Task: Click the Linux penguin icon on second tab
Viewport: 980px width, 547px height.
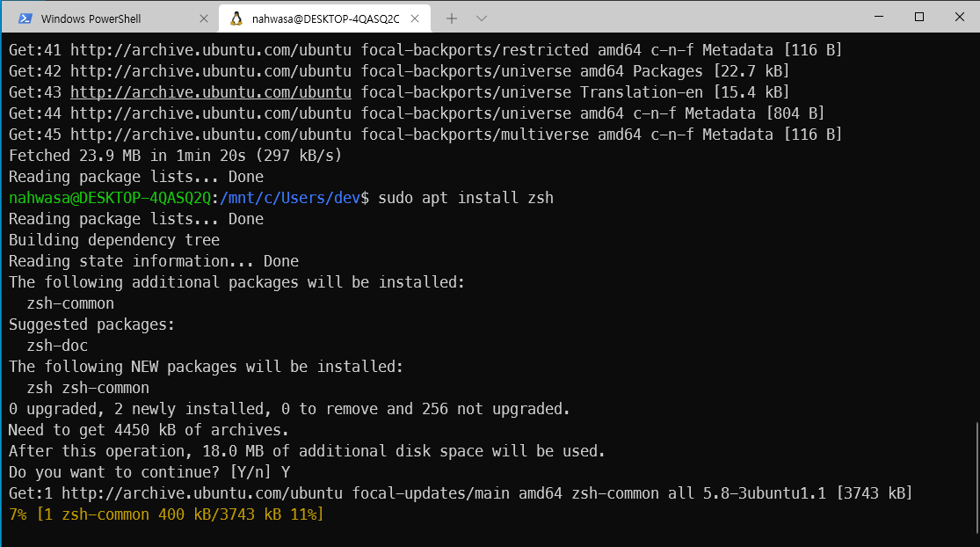Action: [x=236, y=18]
